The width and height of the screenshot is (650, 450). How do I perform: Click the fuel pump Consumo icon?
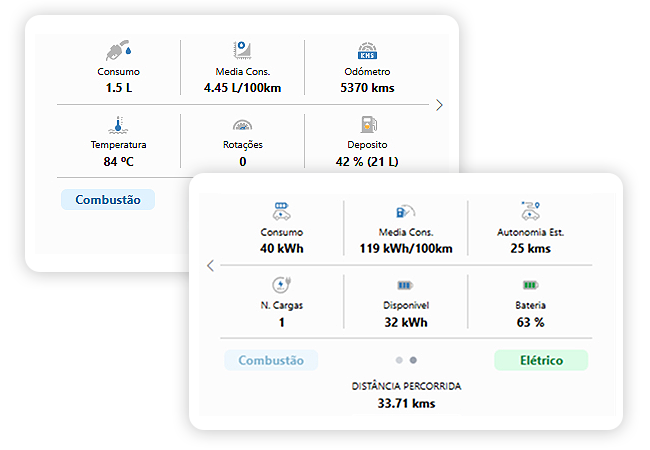tap(119, 51)
